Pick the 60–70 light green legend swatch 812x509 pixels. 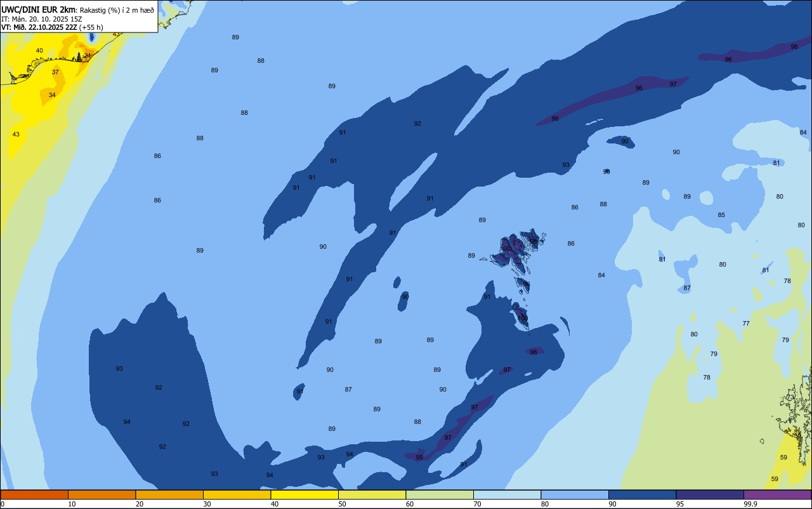pyautogui.click(x=440, y=495)
